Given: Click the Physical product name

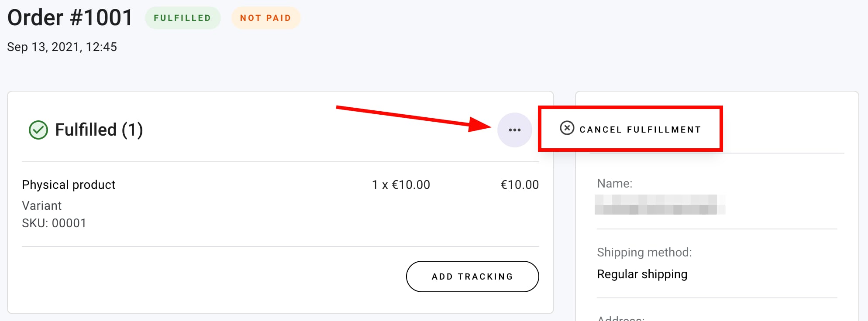Looking at the screenshot, I should (69, 185).
